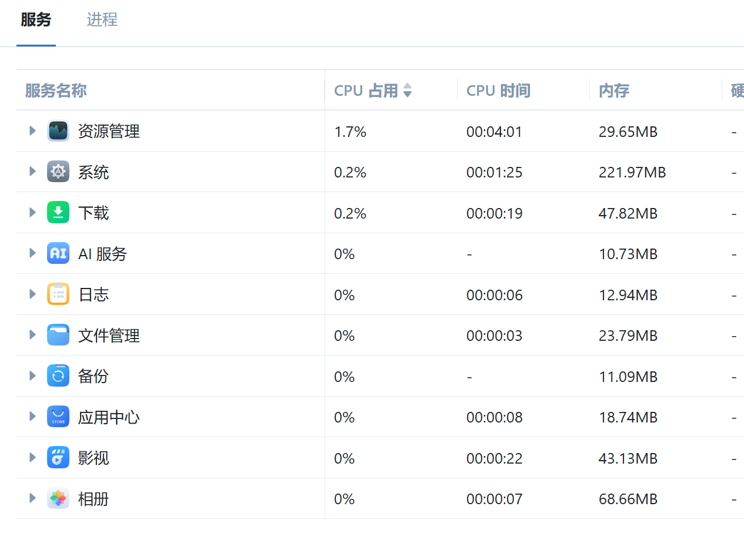The width and height of the screenshot is (744, 560).
Task: Click the AI 服务 icon
Action: coord(58,253)
